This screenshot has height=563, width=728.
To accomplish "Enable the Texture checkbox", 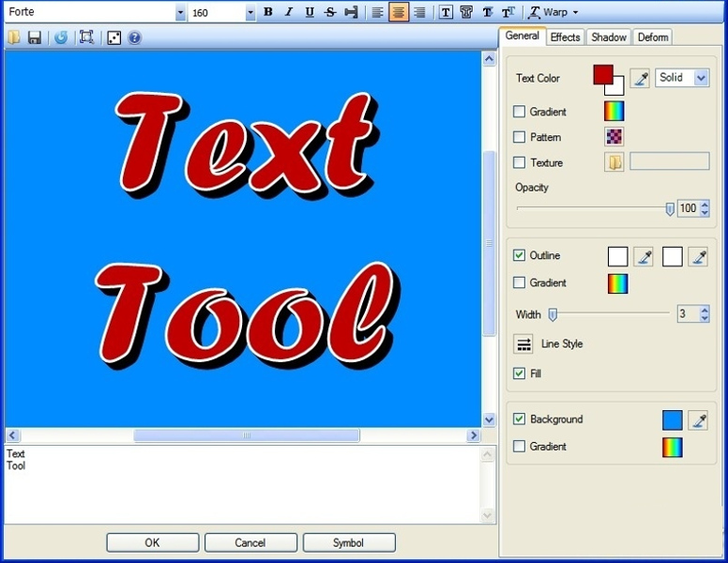I will point(519,162).
